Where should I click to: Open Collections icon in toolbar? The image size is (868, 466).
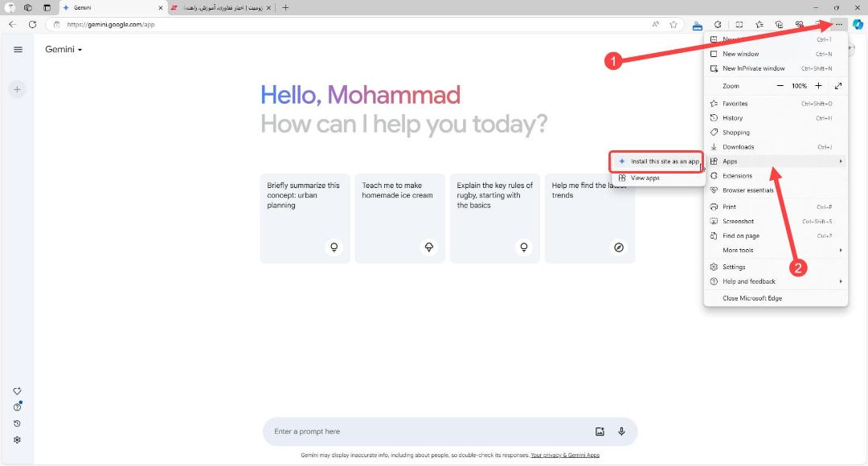(780, 24)
